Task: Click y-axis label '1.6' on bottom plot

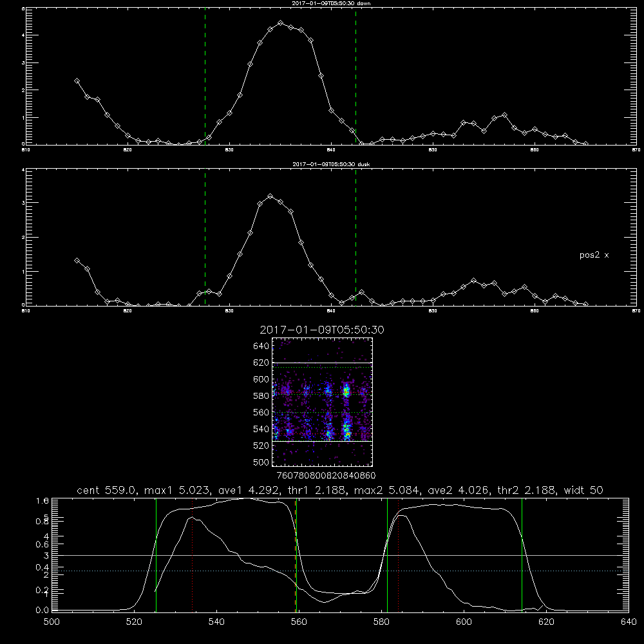Action: 43,500
